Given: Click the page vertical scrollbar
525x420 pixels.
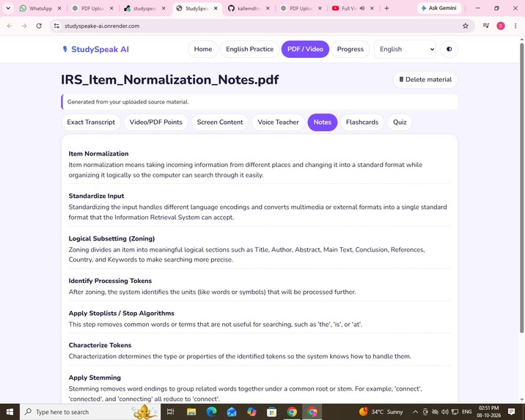Looking at the screenshot, I should (x=521, y=188).
